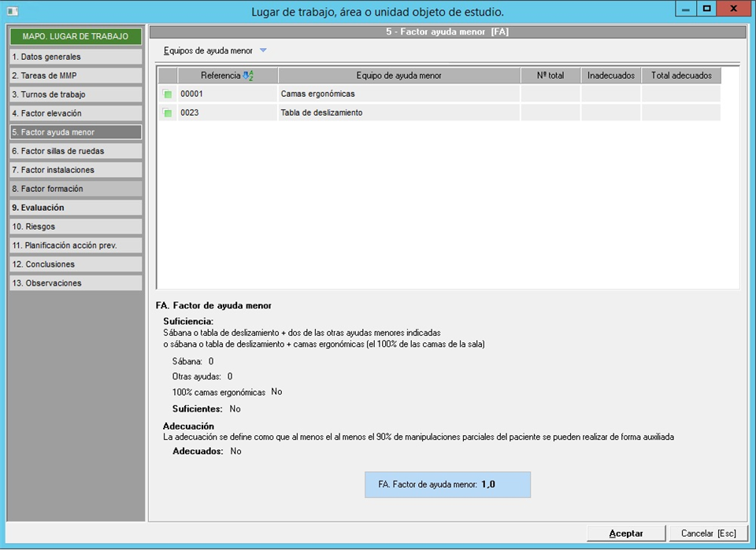Click the Aceptar button

tap(626, 533)
